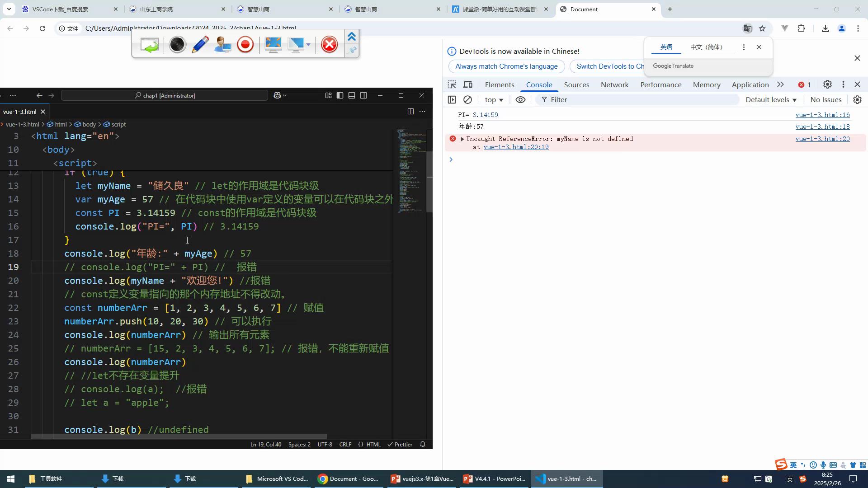Expand the Uncaught ReferenceError details
This screenshot has height=488, width=868.
coord(462,139)
